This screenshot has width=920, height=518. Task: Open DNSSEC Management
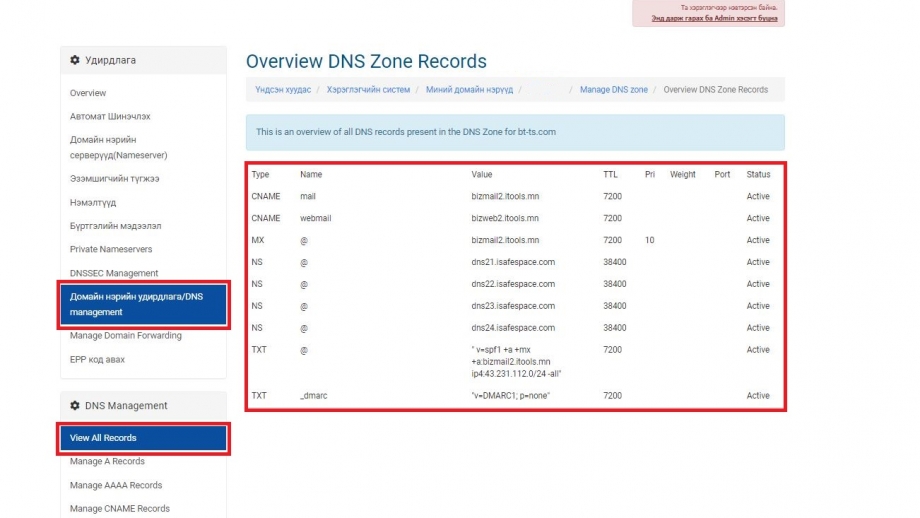point(114,273)
